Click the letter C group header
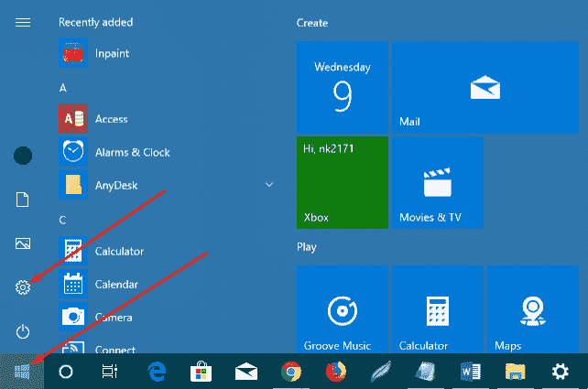 click(62, 220)
